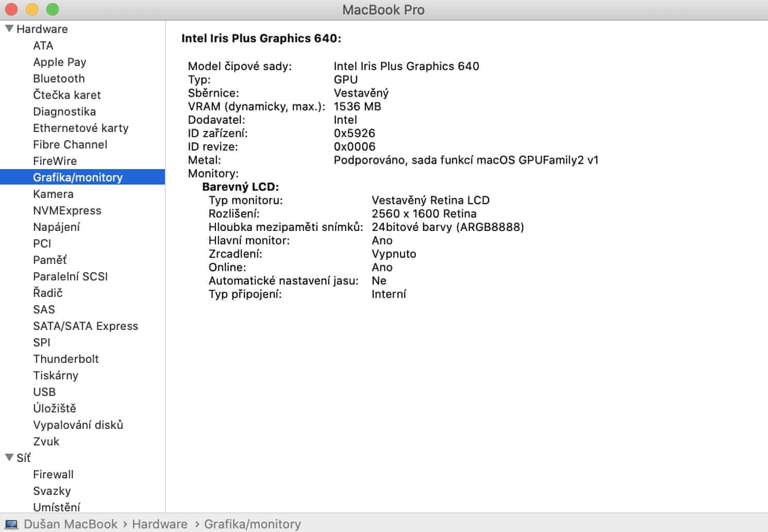The image size is (768, 532).
Task: Open Čtečka karet entry
Action: (x=67, y=95)
